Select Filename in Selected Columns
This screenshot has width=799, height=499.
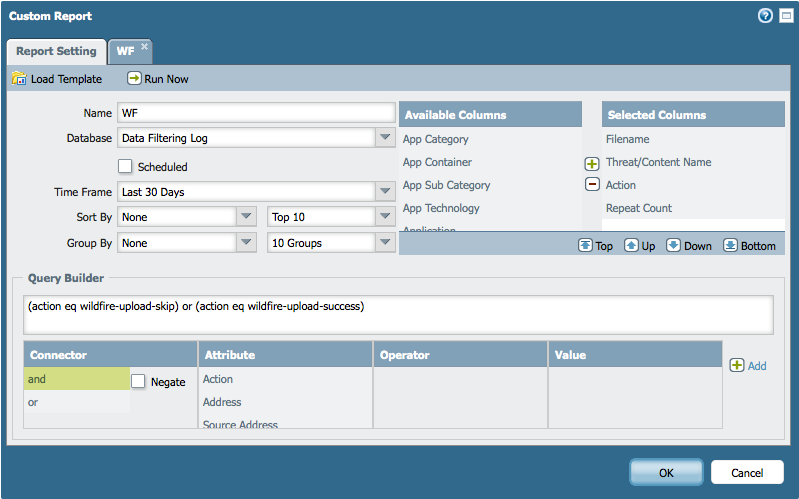coord(627,139)
